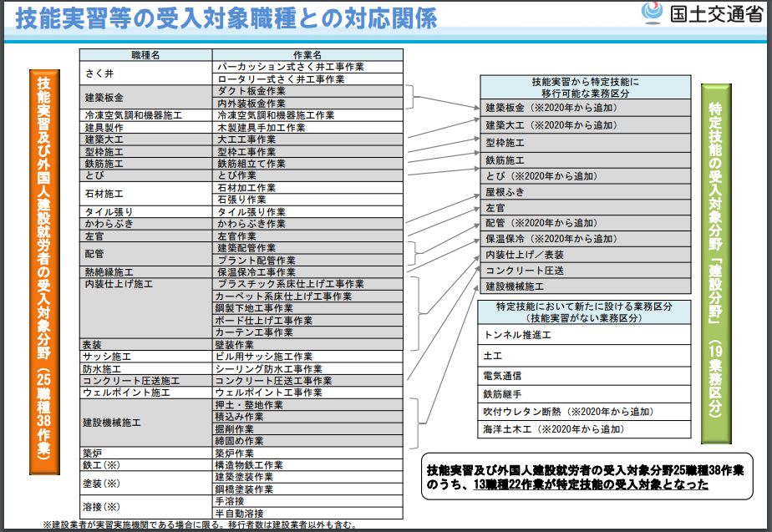Select the 石材施工 job type cell
This screenshot has height=532, width=772.
point(145,194)
